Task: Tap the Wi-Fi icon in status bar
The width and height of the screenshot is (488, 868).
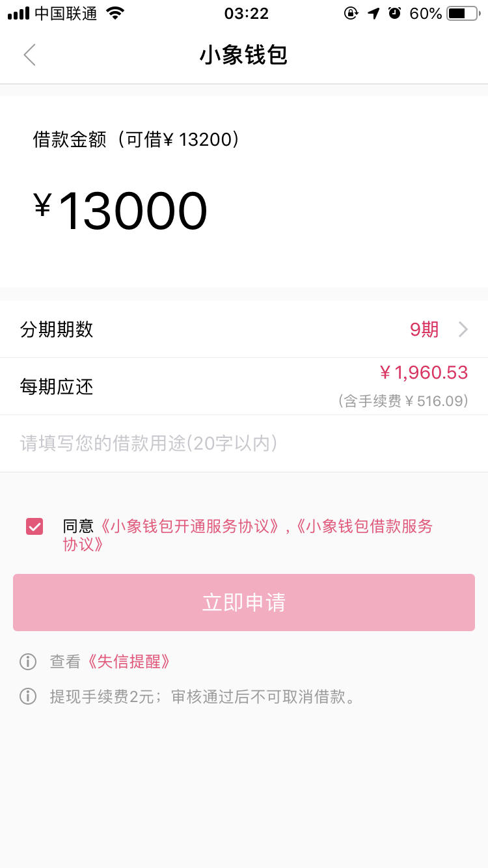Action: [x=115, y=13]
